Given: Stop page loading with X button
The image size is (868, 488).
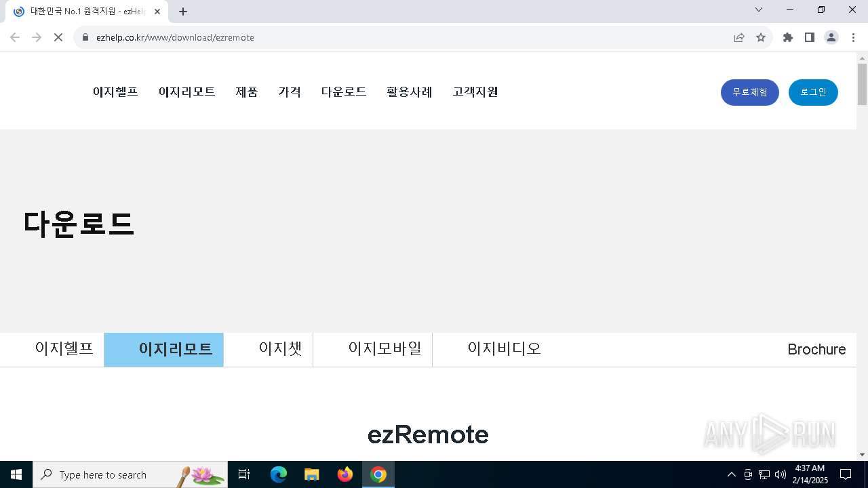Looking at the screenshot, I should point(58,37).
